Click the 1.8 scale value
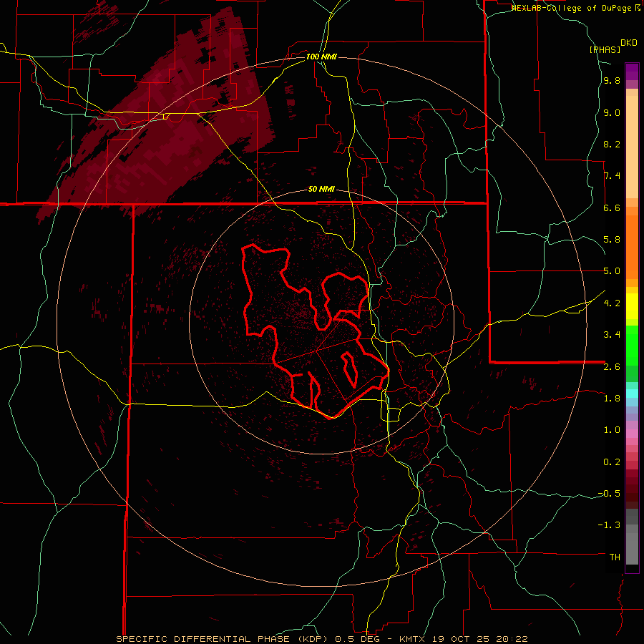 pyautogui.click(x=612, y=399)
